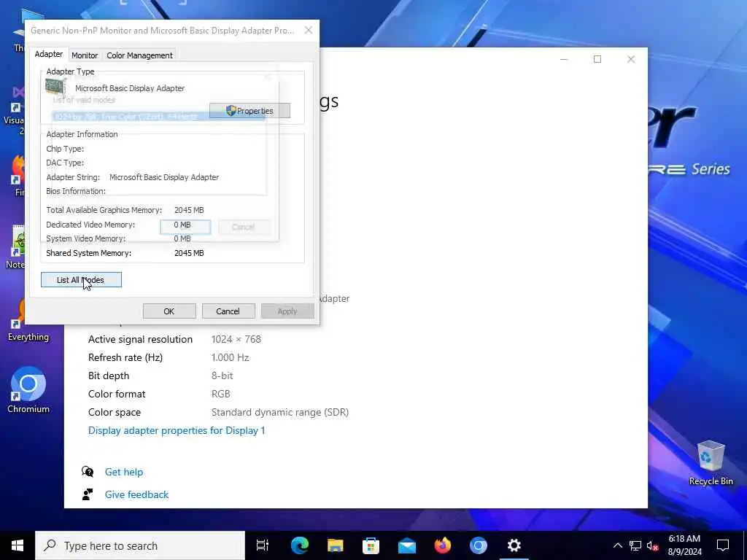Confirm the dialog with OK
The image size is (747, 560).
(169, 311)
